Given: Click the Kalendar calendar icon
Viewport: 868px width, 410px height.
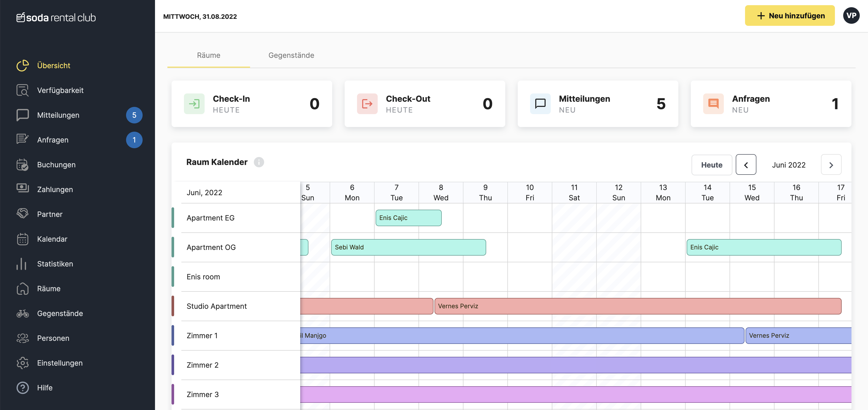Looking at the screenshot, I should tap(22, 239).
